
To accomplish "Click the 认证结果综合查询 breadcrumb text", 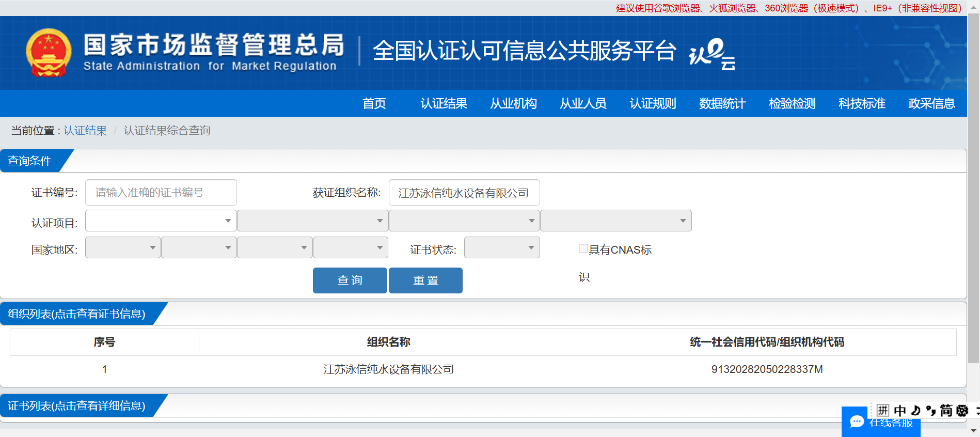I will [167, 131].
